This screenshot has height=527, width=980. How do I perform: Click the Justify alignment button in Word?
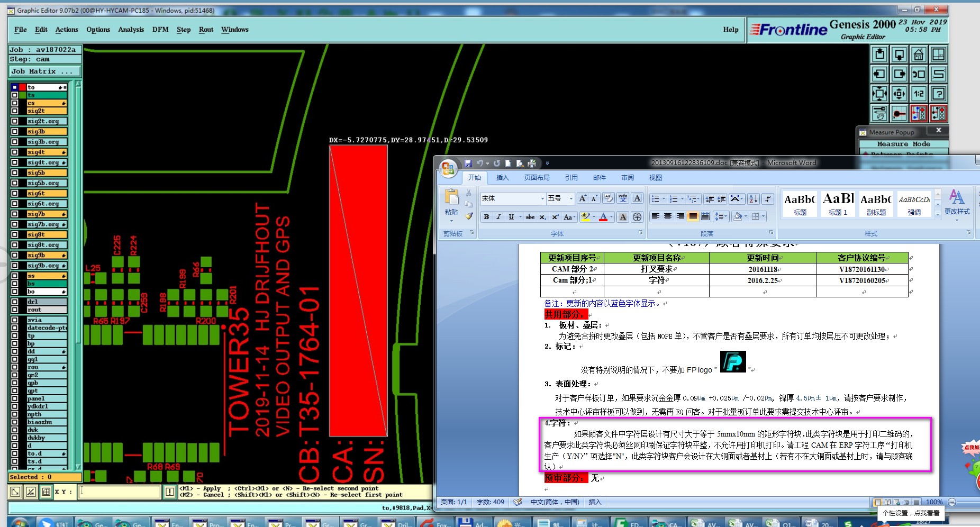[x=693, y=216]
